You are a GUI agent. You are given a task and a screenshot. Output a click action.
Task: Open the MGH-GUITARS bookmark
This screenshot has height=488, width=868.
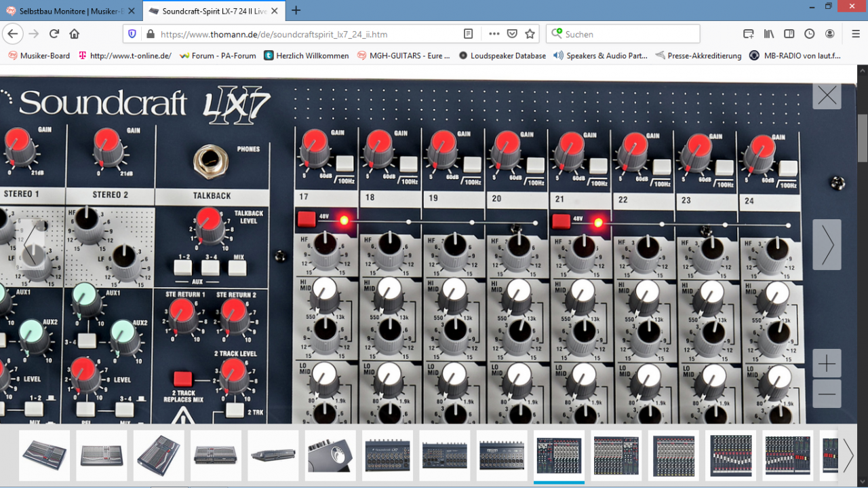tap(403, 56)
